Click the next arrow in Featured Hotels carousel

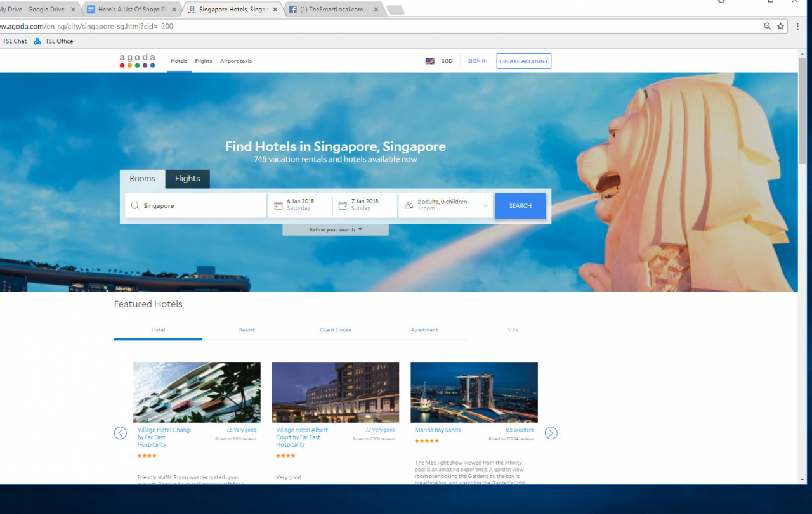[551, 433]
